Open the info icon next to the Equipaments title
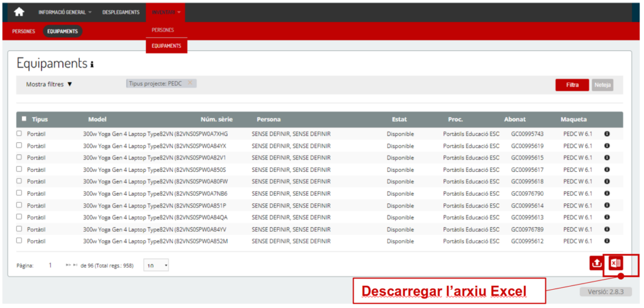The image size is (644, 308). pyautogui.click(x=92, y=65)
